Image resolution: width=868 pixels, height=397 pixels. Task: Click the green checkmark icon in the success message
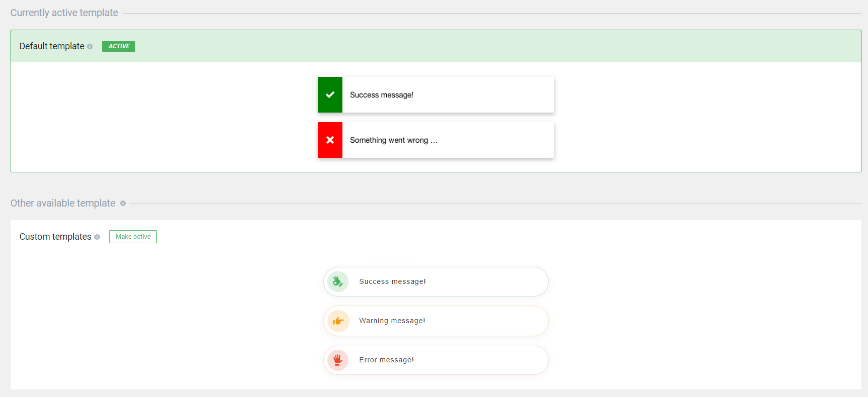pyautogui.click(x=330, y=94)
